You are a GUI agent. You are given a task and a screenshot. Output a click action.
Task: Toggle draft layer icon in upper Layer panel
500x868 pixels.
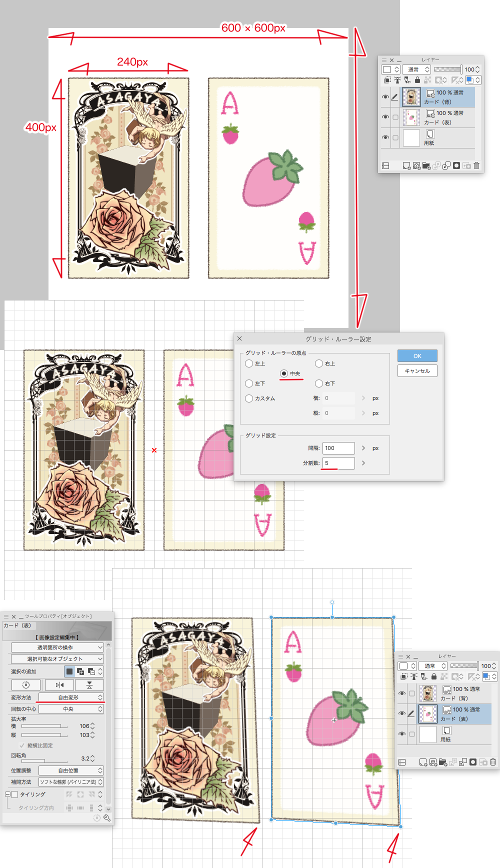(407, 80)
